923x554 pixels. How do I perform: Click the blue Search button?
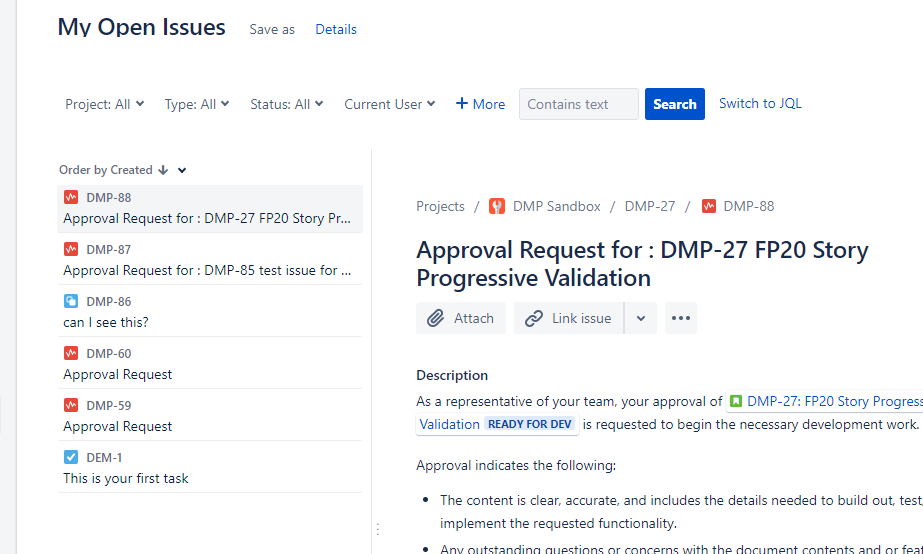[x=675, y=104]
